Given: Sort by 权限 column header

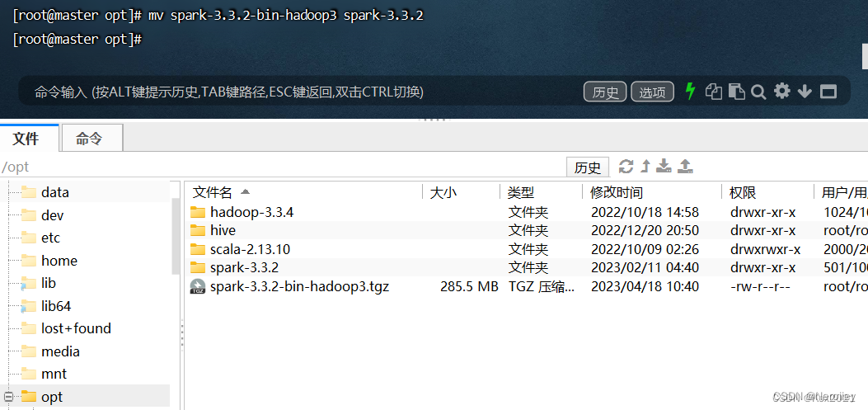Looking at the screenshot, I should pyautogui.click(x=743, y=192).
